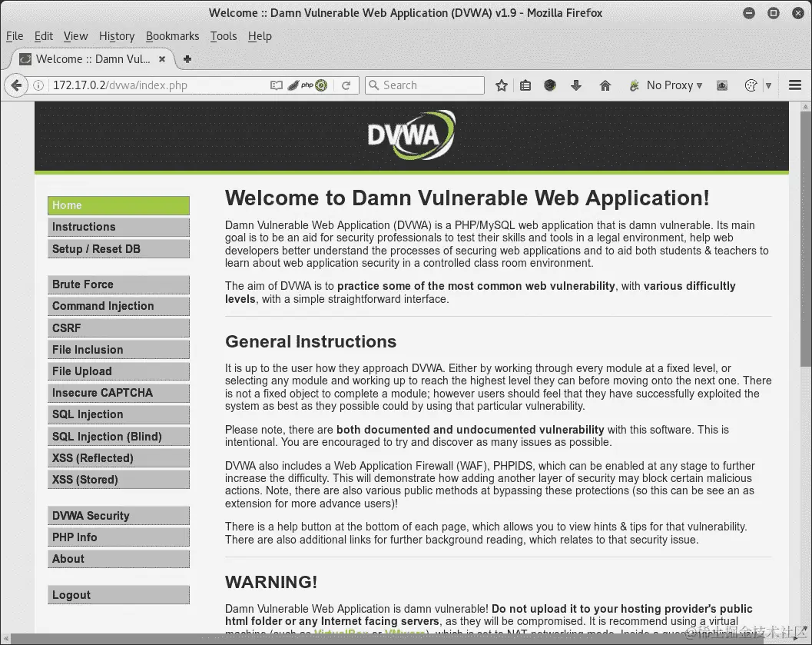812x645 pixels.
Task: Click the camera-like extension icon
Action: pos(722,85)
